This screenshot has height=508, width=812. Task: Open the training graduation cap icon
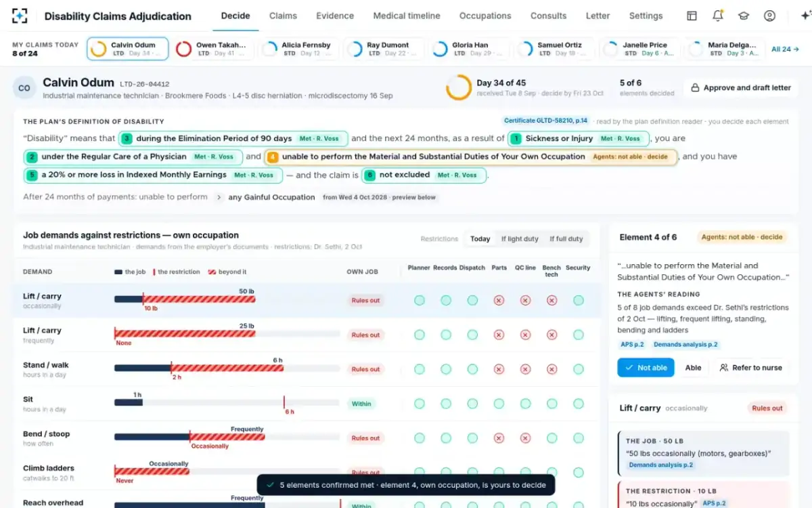[744, 16]
